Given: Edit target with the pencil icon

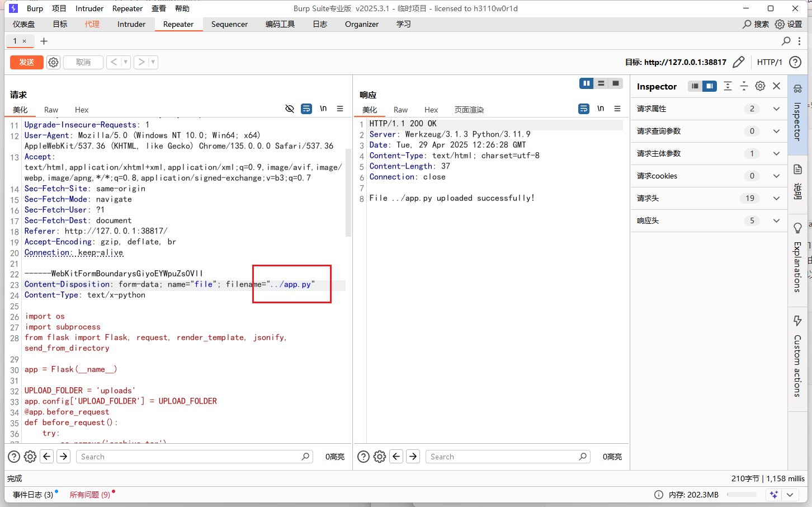Looking at the screenshot, I should point(738,62).
